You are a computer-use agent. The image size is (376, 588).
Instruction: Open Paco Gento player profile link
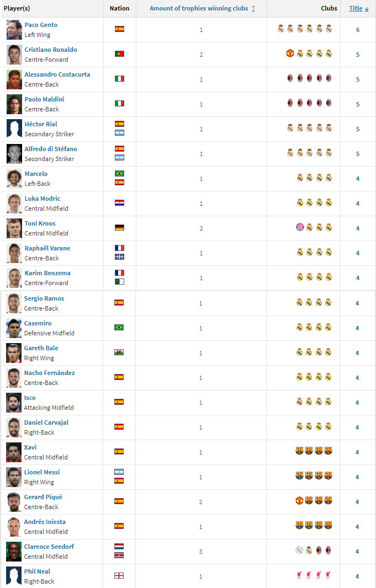[x=41, y=25]
